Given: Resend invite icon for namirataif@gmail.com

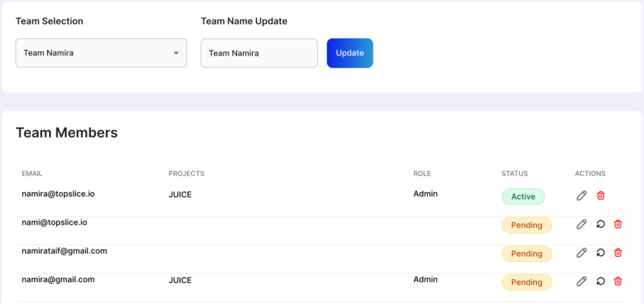Looking at the screenshot, I should pos(601,252).
